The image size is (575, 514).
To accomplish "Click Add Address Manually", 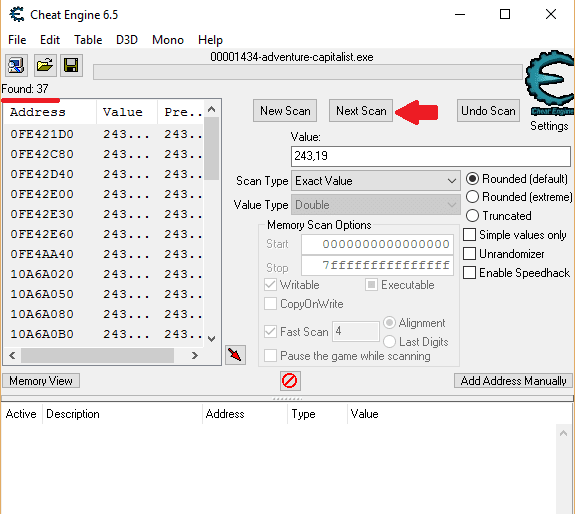I will [513, 381].
